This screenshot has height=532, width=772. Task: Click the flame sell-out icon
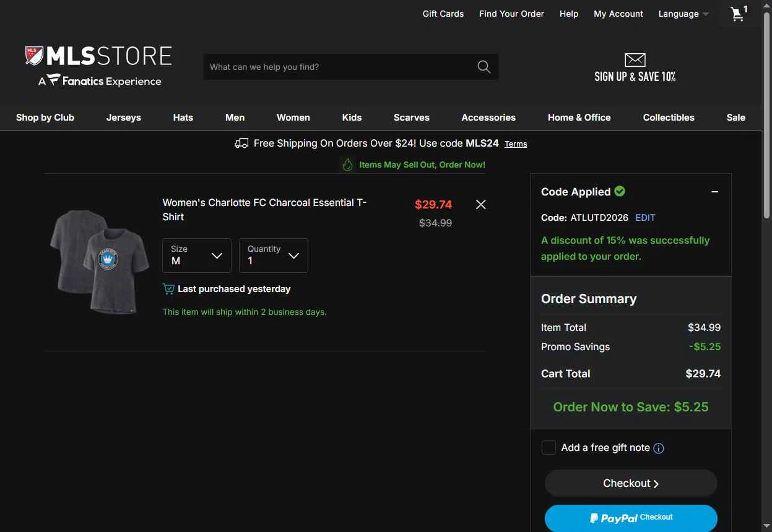[348, 165]
